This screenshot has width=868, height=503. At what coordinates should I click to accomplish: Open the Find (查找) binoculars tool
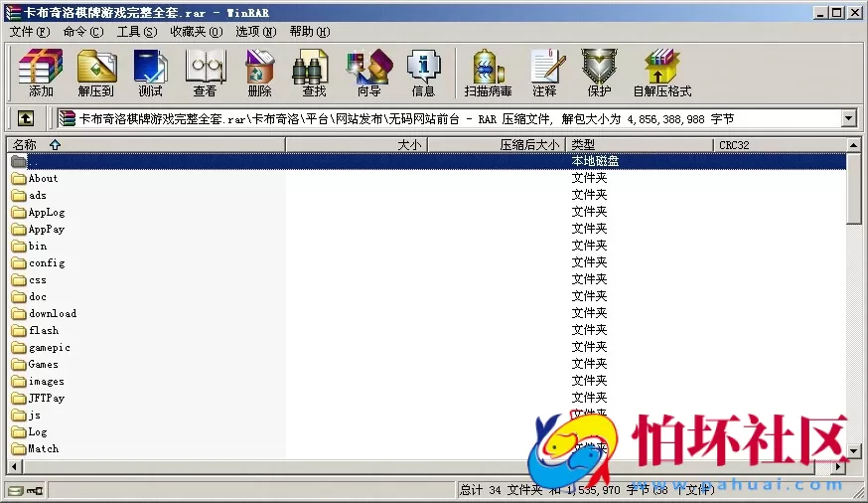coord(314,73)
